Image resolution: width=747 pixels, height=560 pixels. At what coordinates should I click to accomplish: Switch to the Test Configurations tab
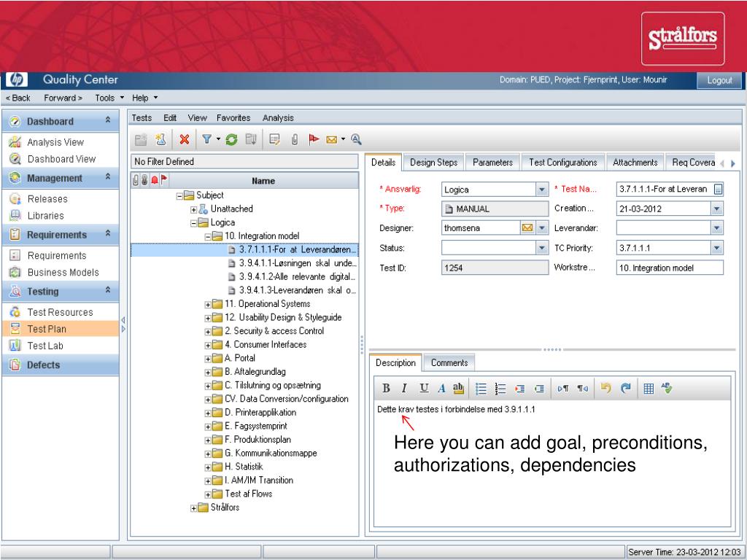pyautogui.click(x=563, y=163)
